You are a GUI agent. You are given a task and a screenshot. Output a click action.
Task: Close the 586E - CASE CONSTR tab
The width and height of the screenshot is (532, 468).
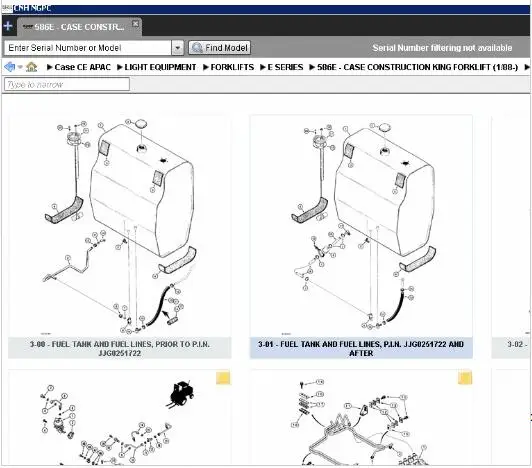click(x=135, y=23)
